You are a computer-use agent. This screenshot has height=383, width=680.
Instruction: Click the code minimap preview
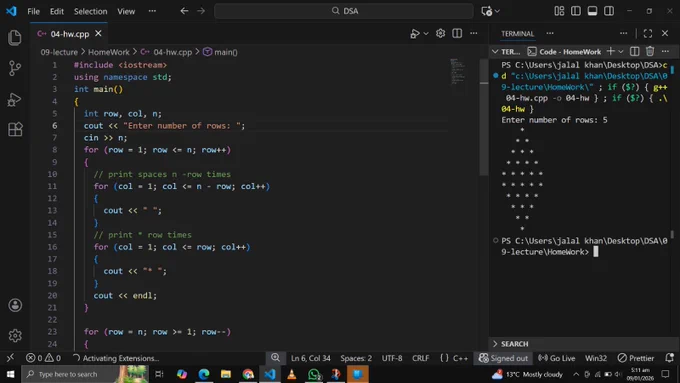(458, 71)
